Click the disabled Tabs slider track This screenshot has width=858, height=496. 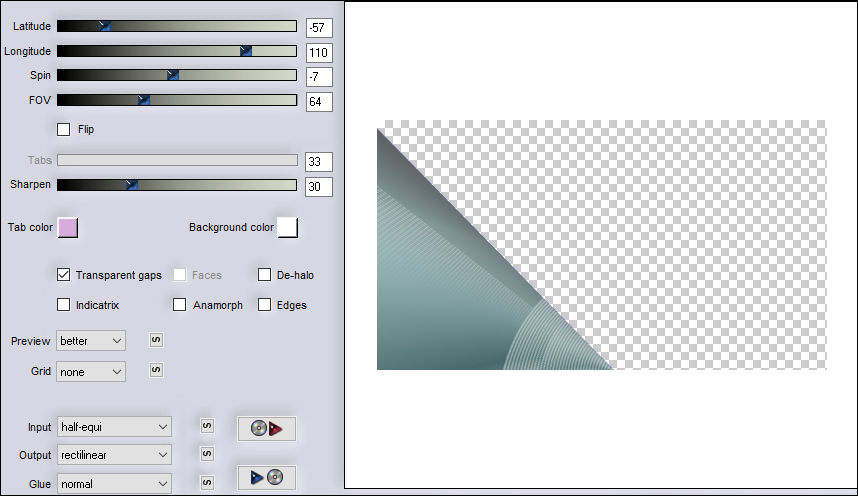tap(177, 160)
